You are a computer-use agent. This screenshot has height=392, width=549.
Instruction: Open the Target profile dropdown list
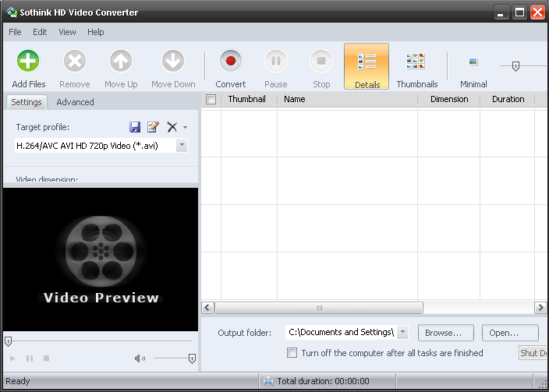coord(182,146)
